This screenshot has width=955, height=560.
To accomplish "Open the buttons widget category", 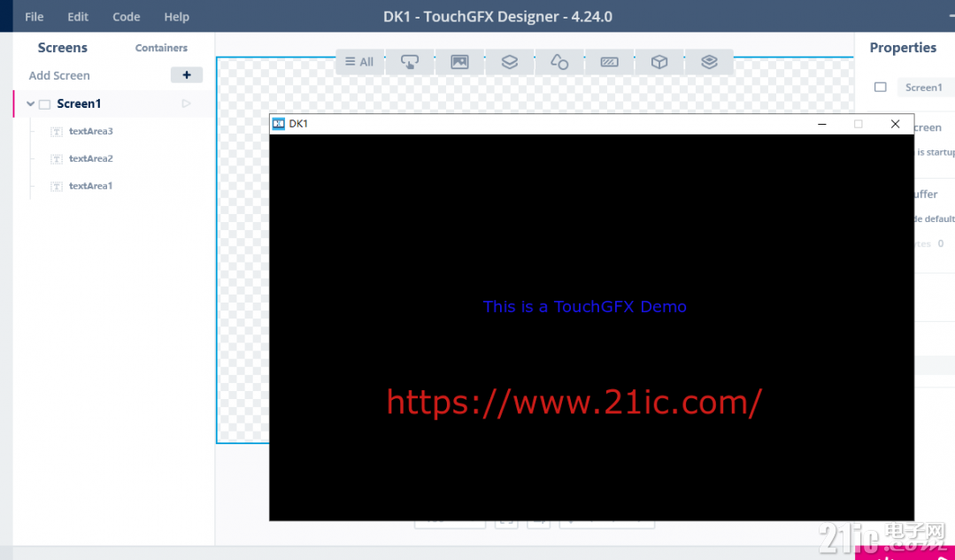I will [x=409, y=61].
